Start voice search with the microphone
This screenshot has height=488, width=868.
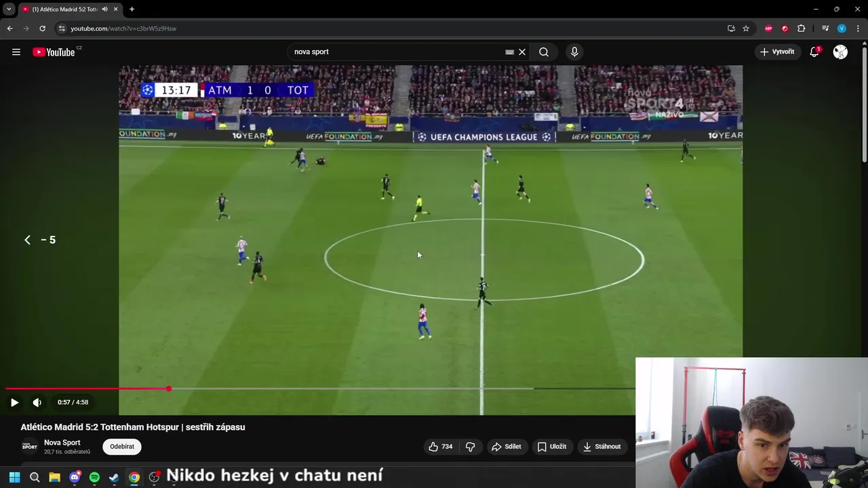click(x=574, y=52)
